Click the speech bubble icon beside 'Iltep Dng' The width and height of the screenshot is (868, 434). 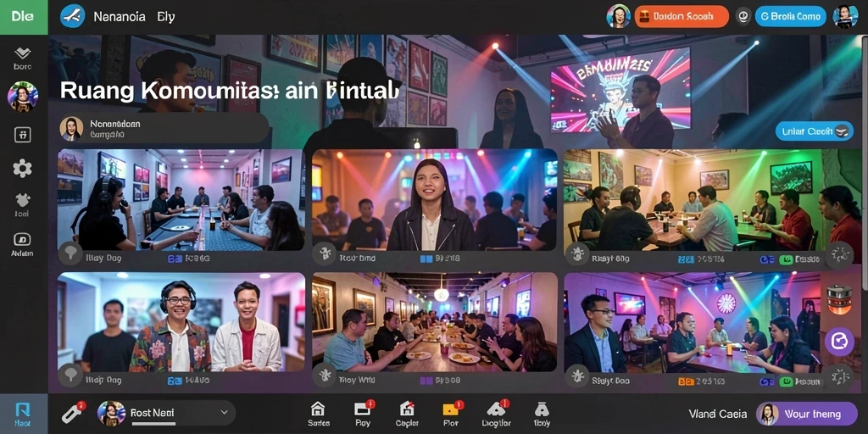(70, 375)
